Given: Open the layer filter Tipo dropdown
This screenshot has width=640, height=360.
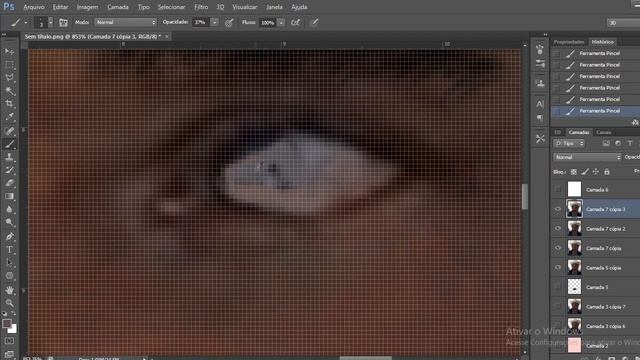Looking at the screenshot, I should (569, 143).
